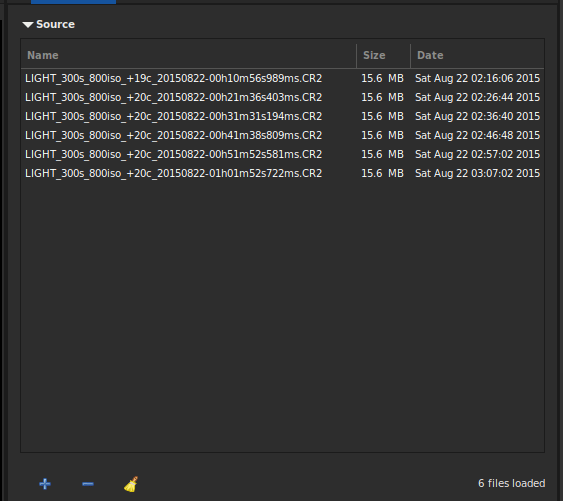Select file ending 00h21m36s403ms.CR2

pyautogui.click(x=173, y=97)
